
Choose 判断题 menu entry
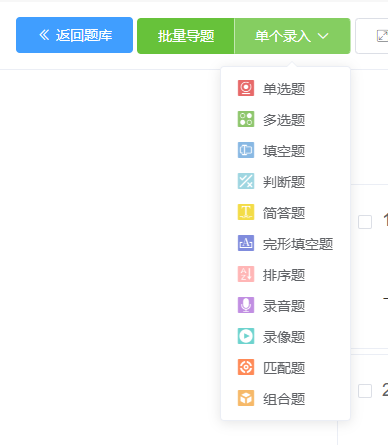[x=285, y=182]
